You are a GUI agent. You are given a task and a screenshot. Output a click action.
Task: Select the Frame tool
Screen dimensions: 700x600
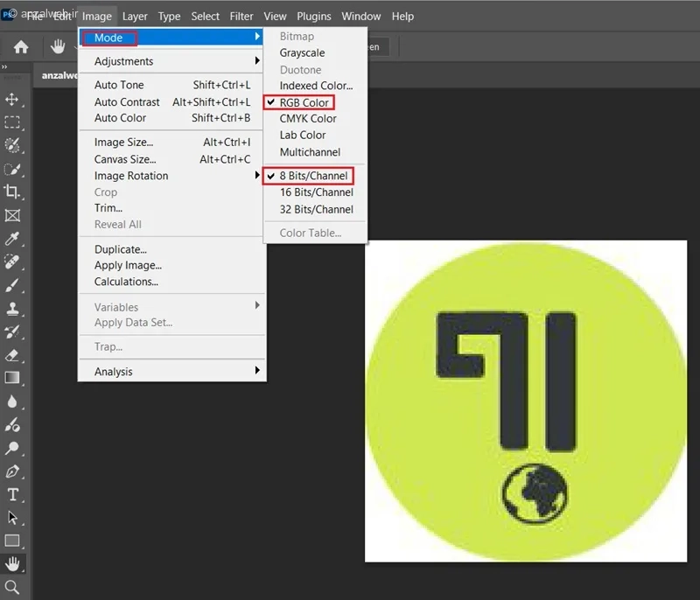click(x=12, y=216)
